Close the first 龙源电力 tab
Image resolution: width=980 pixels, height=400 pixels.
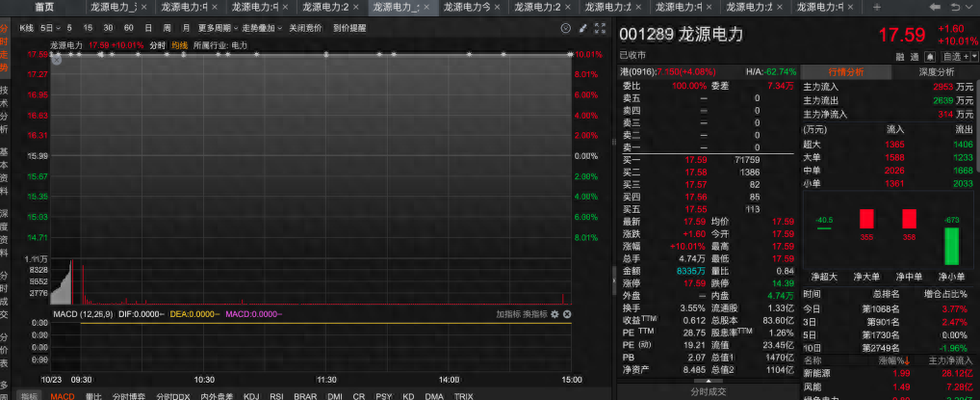[x=143, y=8]
